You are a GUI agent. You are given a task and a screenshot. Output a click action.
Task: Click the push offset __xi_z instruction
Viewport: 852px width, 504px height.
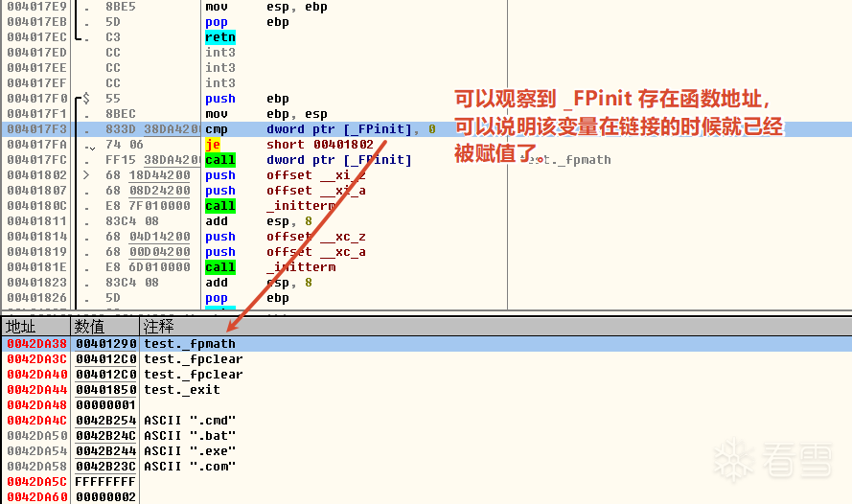(x=286, y=175)
